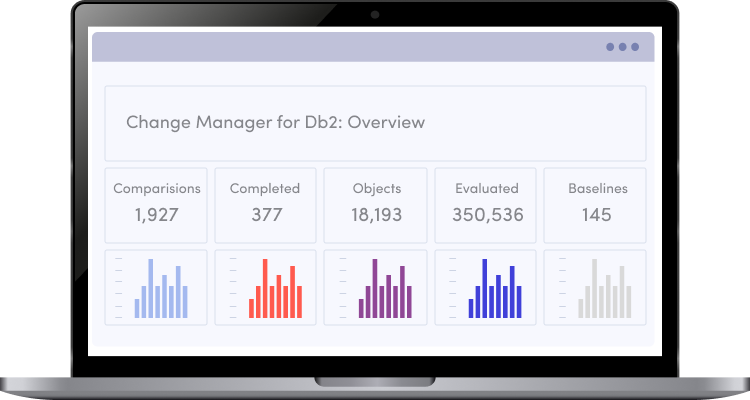The height and width of the screenshot is (400, 750).
Task: Select the Baselines label
Action: 596,188
